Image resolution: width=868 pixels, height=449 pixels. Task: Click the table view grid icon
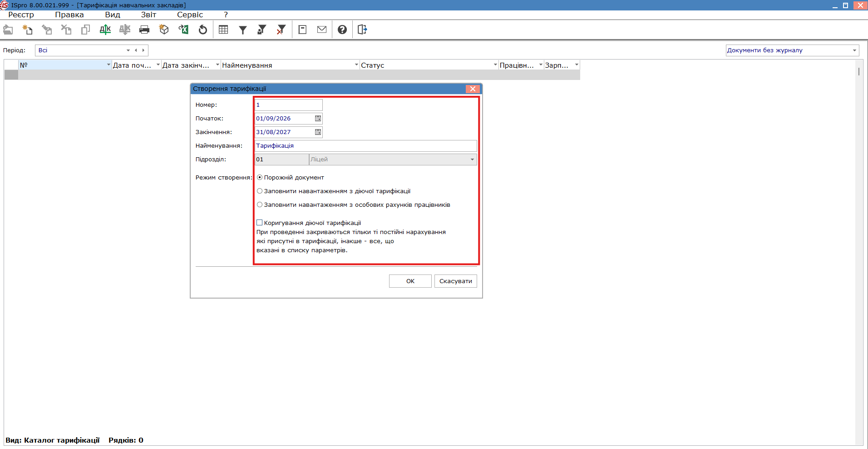point(223,30)
